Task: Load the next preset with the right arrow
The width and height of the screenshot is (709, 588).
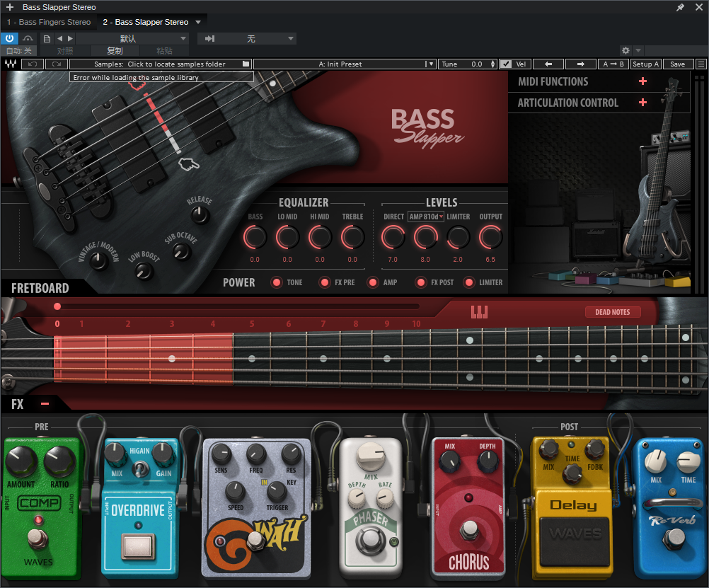Action: click(581, 64)
